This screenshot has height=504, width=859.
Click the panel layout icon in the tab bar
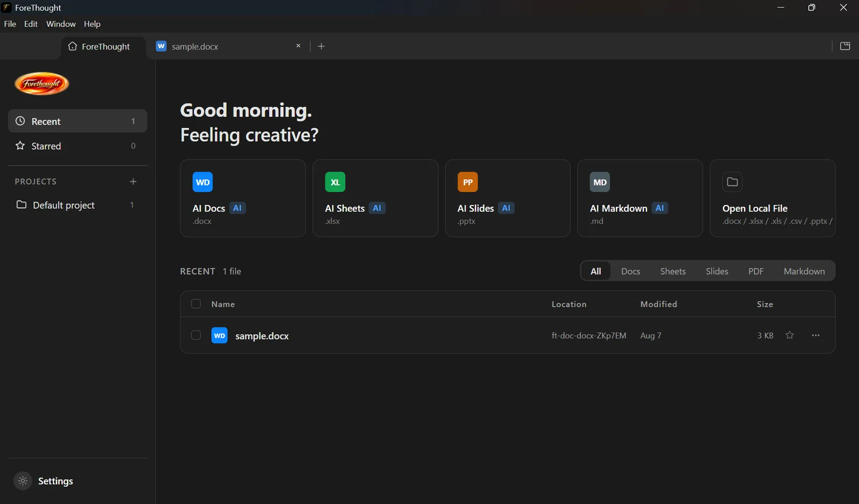pyautogui.click(x=845, y=46)
